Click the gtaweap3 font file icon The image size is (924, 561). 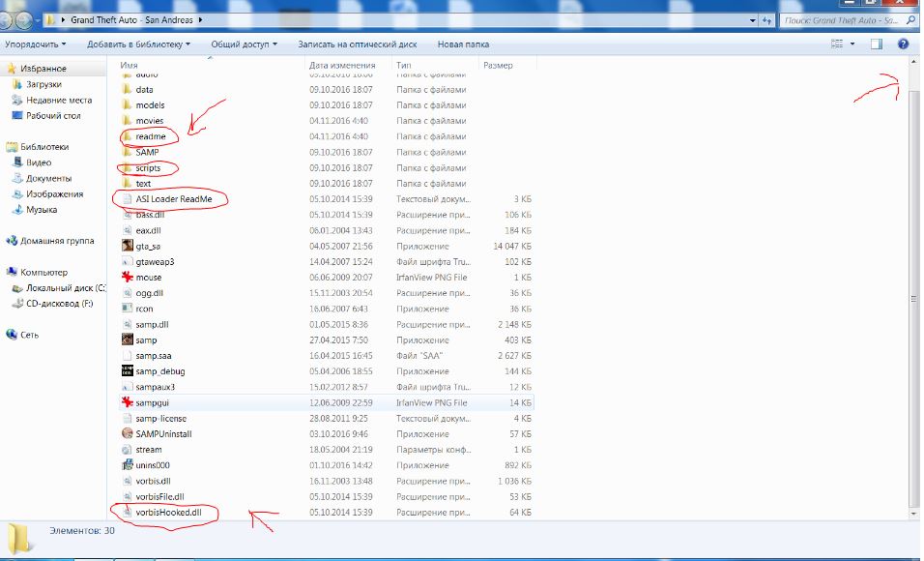[127, 262]
